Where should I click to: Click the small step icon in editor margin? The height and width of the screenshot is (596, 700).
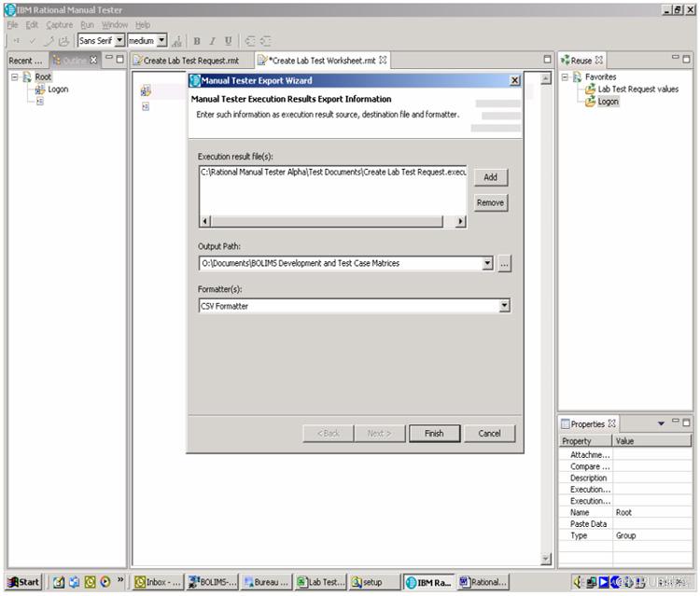146,106
